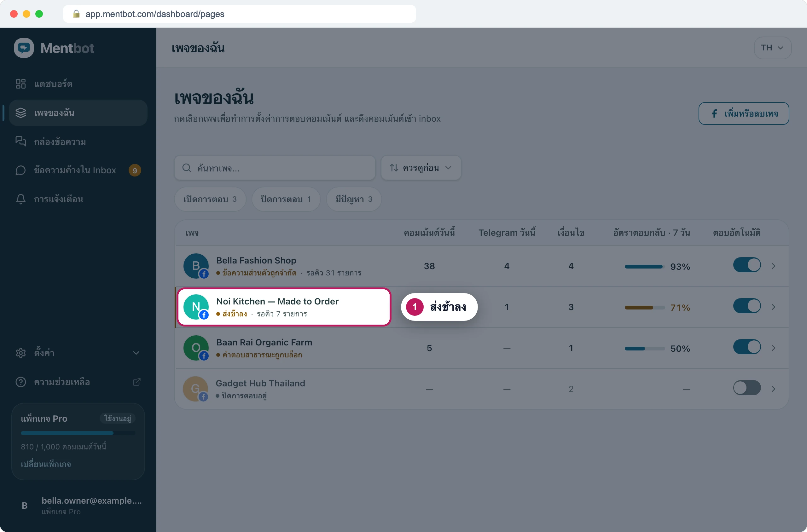The height and width of the screenshot is (532, 807).
Task: Click the เปลี่ยนแพ็กเกจ link
Action: pos(46,464)
